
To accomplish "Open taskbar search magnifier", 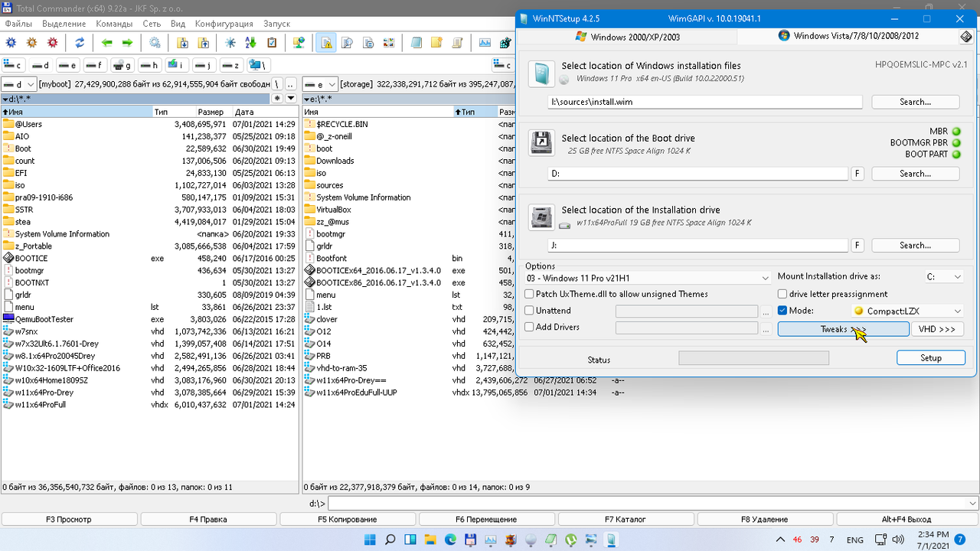I will 390,540.
